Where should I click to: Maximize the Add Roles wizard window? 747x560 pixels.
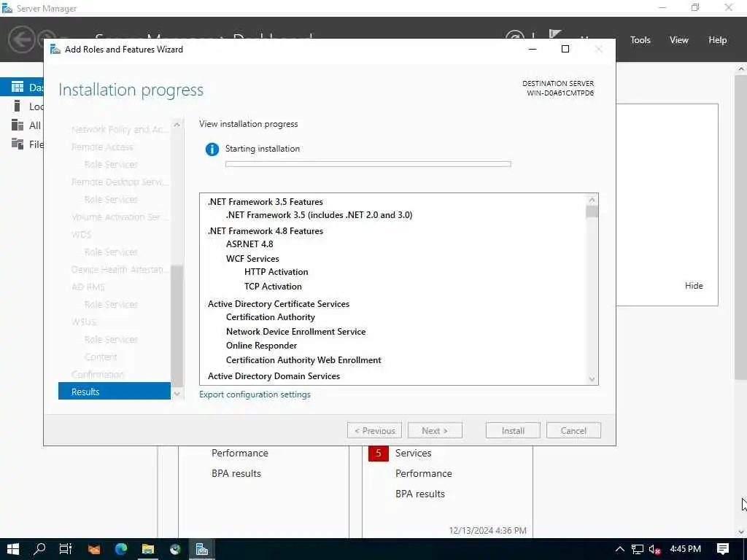[565, 49]
